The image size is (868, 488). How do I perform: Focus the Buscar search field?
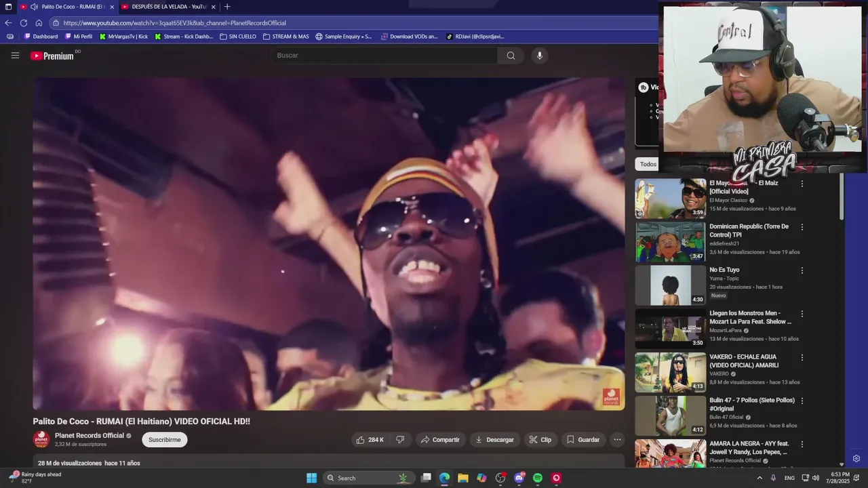384,56
